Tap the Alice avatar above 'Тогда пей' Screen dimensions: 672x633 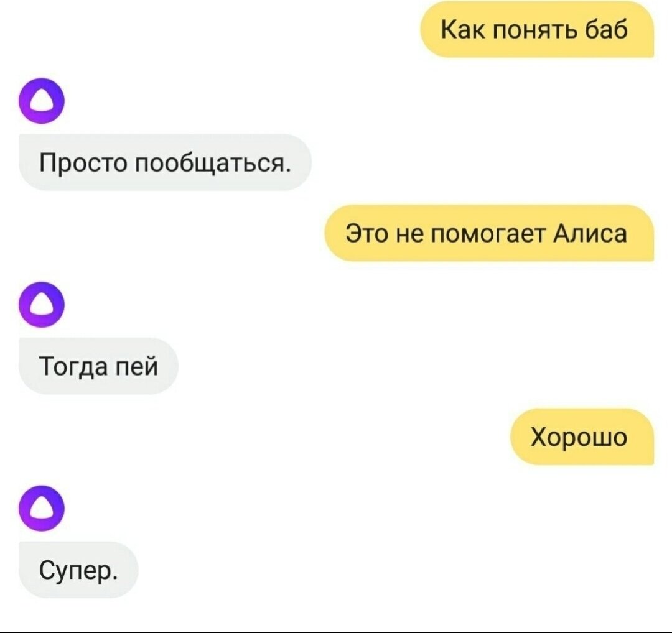42,305
